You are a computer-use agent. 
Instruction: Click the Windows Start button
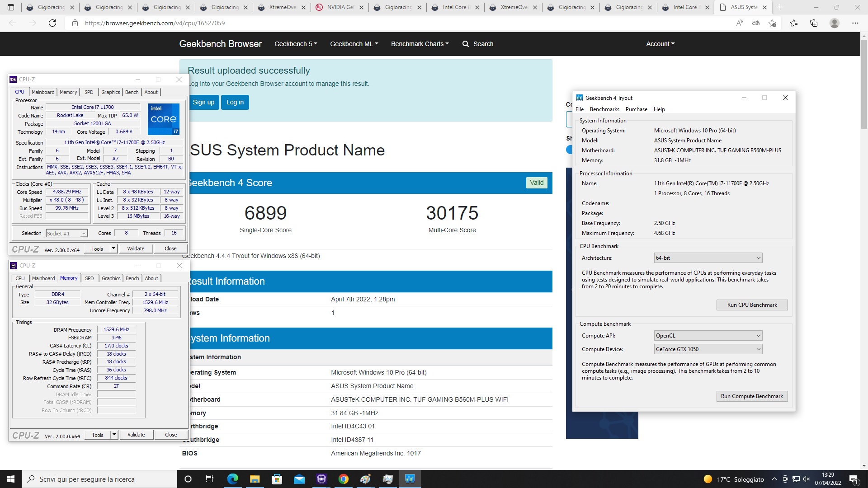tap(11, 479)
